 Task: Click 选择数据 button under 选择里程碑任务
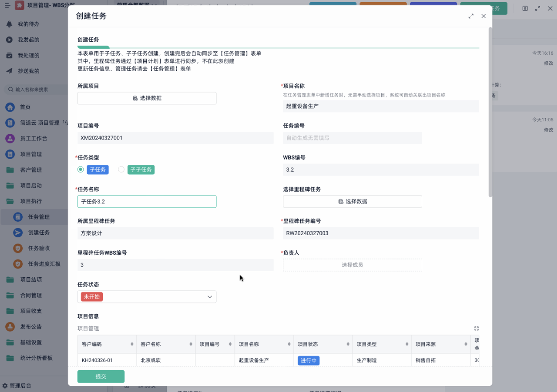(352, 201)
